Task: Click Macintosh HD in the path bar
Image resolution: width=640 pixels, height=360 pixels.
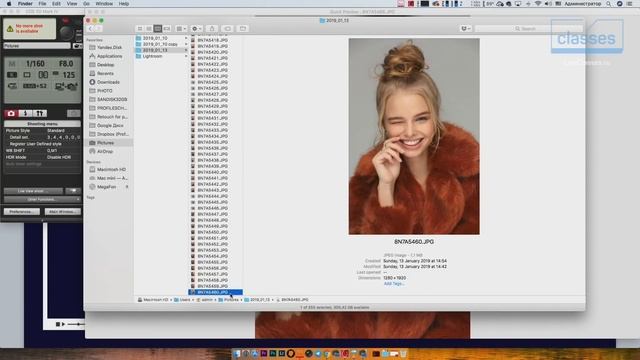Action: [153, 300]
